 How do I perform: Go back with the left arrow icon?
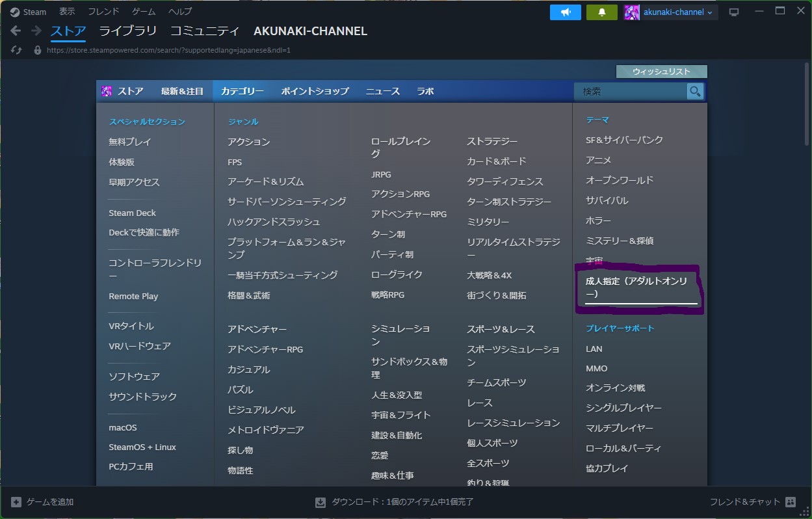(16, 31)
